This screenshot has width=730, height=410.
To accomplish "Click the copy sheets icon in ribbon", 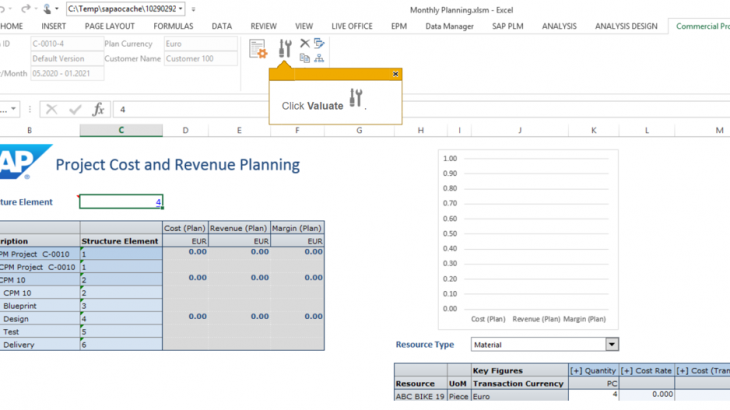I will click(x=305, y=59).
